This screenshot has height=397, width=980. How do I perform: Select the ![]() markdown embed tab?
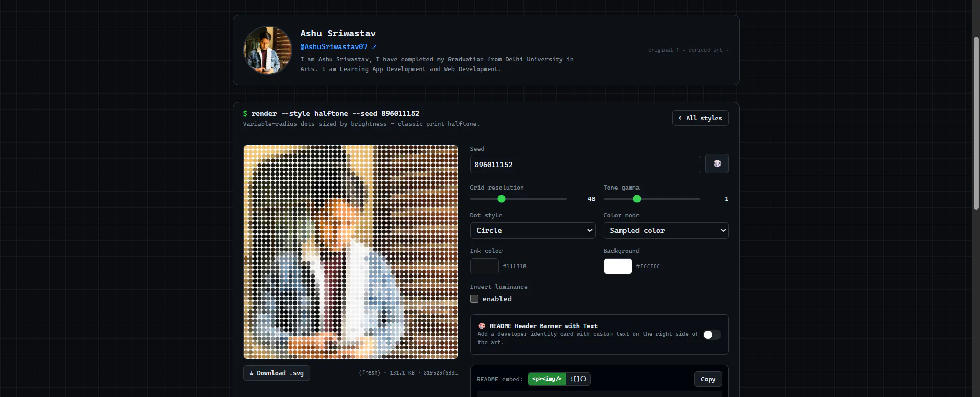[578, 379]
